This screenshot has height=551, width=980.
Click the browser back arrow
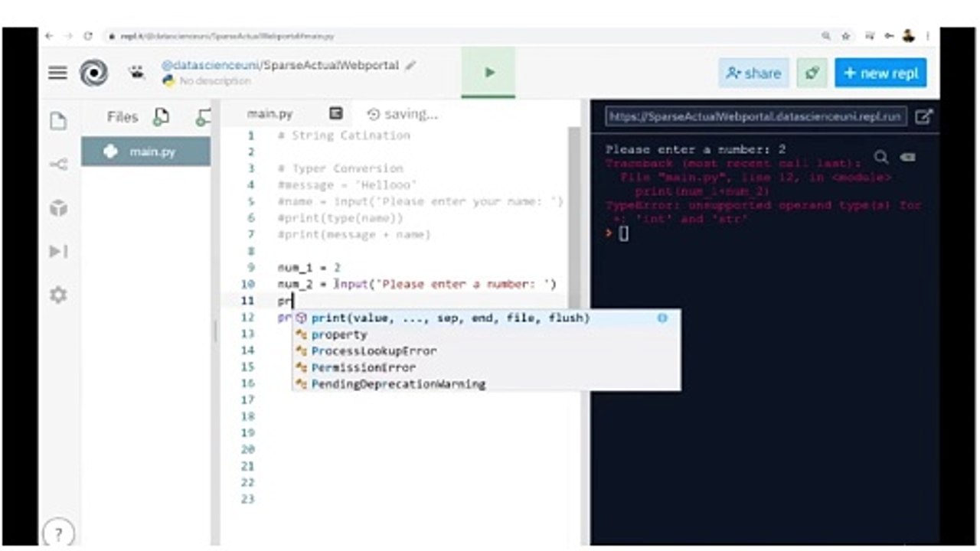click(x=50, y=36)
